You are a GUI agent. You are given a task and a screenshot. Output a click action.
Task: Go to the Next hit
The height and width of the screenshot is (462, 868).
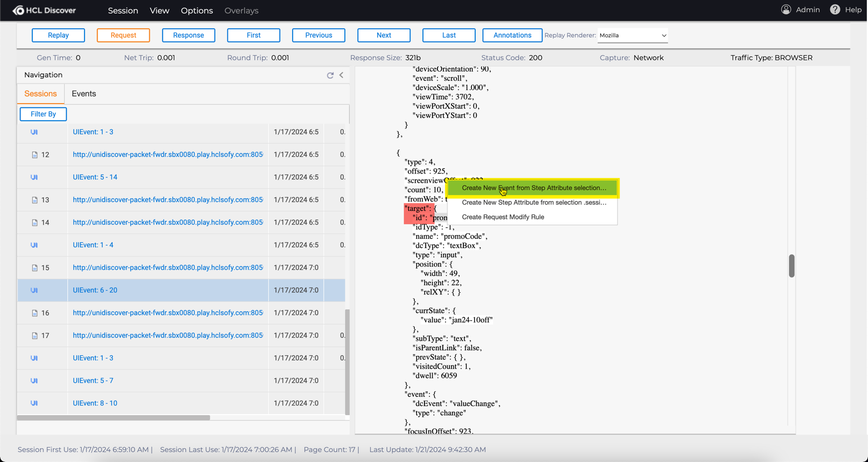click(x=384, y=36)
